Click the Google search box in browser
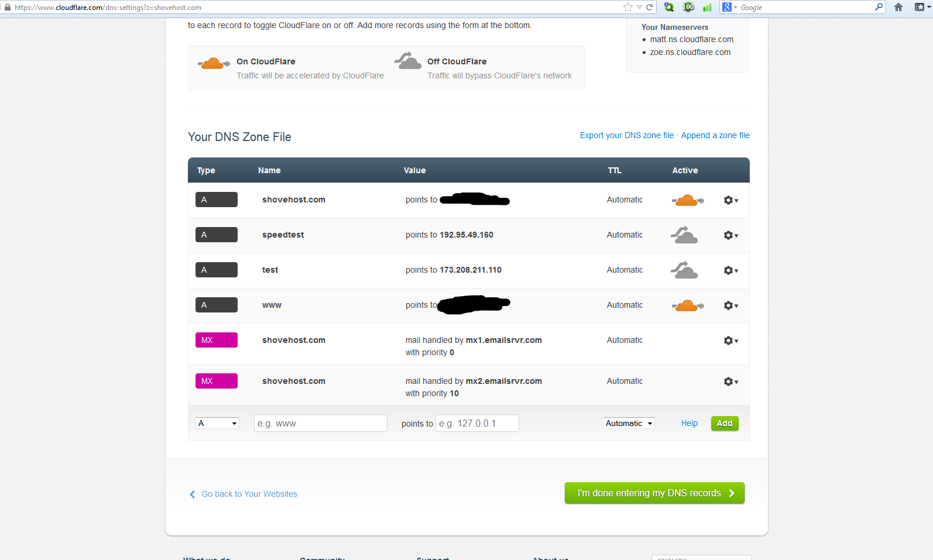The width and height of the screenshot is (933, 560). [x=805, y=7]
